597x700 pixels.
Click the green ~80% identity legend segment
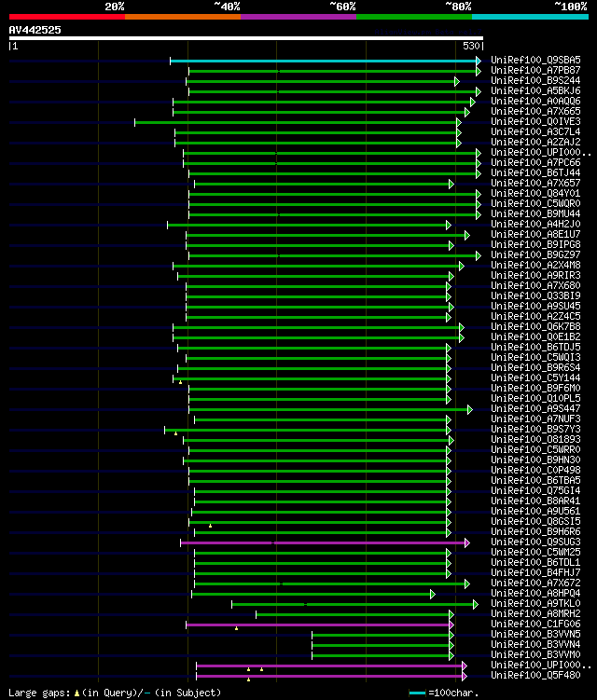pos(414,17)
